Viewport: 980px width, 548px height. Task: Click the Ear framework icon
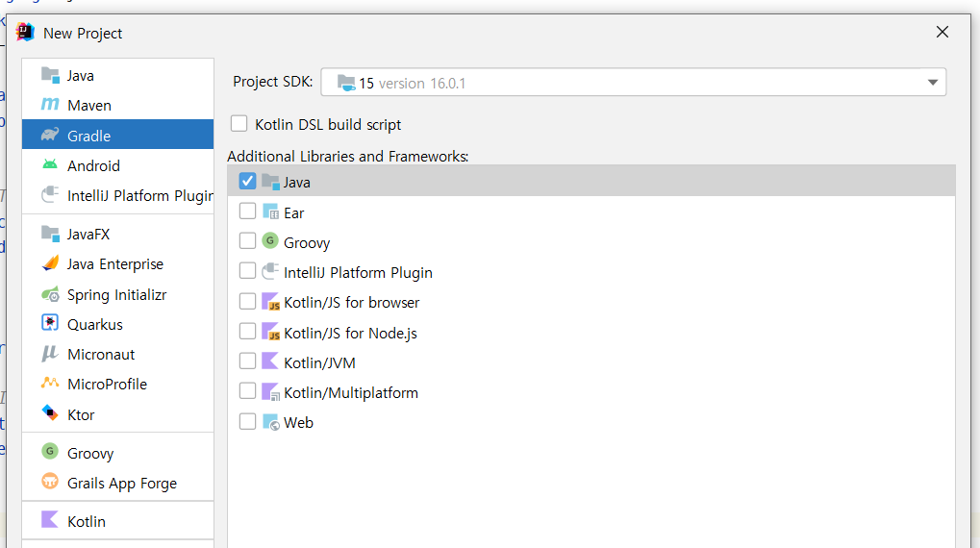(x=270, y=212)
